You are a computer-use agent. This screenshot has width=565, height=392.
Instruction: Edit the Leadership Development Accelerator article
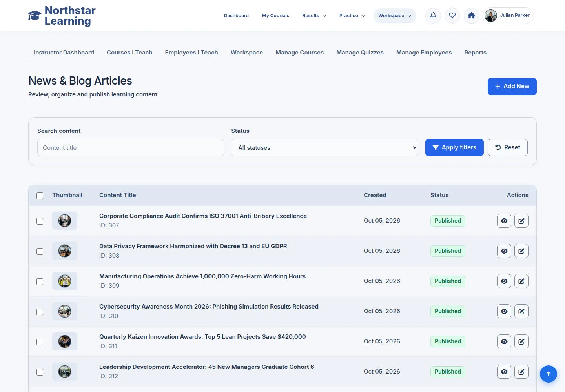[x=521, y=372]
